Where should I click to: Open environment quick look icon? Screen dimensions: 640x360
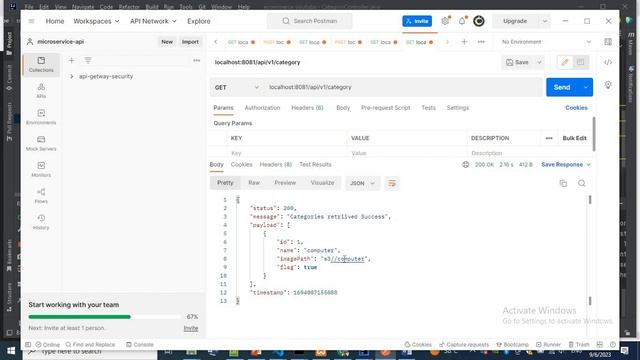point(608,42)
